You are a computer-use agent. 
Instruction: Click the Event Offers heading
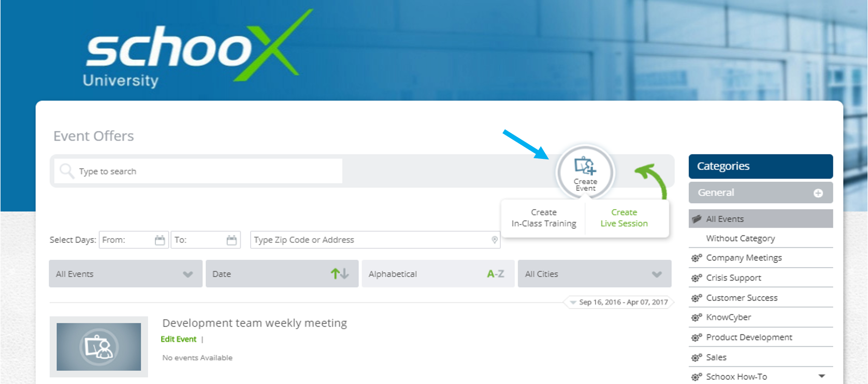(94, 136)
